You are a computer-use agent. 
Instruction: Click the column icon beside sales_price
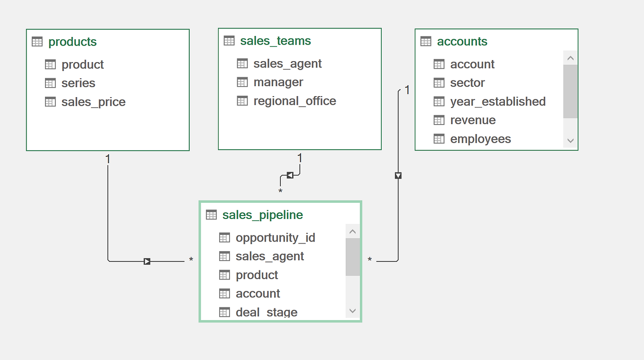tap(50, 102)
